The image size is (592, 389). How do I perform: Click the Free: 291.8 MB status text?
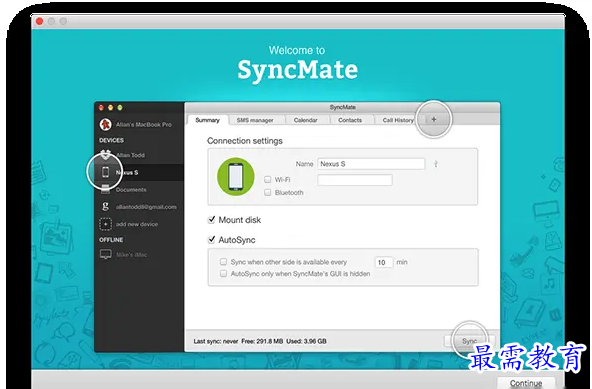click(x=262, y=341)
